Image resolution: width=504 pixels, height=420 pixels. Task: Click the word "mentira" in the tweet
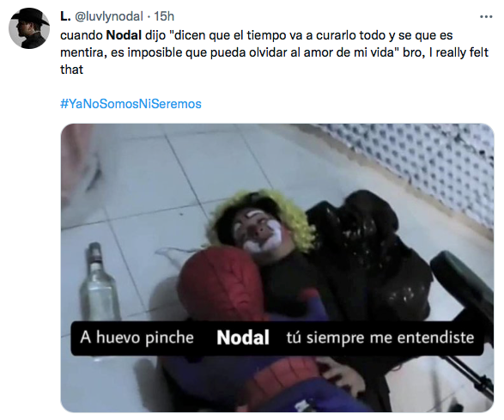[83, 52]
